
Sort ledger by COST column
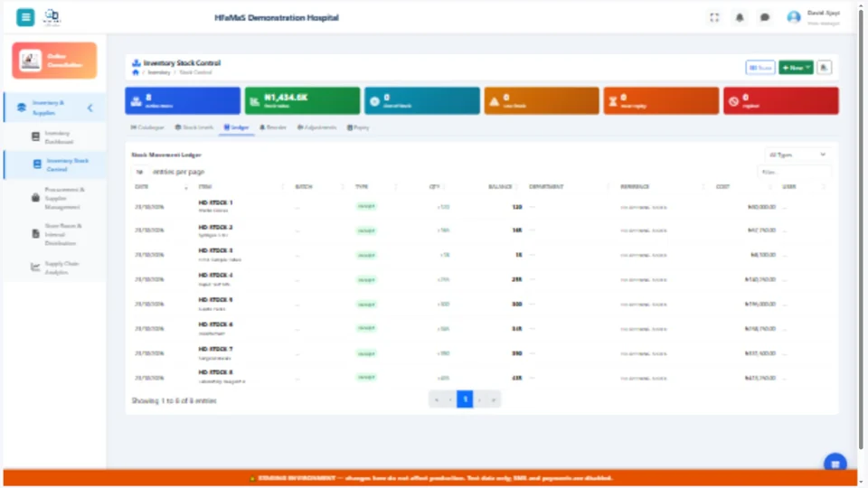pyautogui.click(x=743, y=187)
